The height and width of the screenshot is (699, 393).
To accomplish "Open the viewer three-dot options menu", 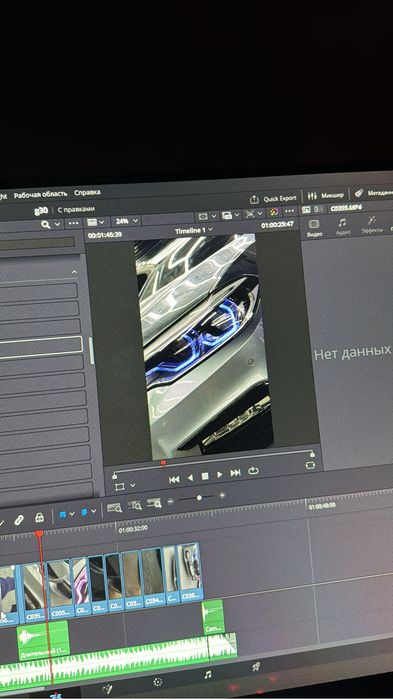I will point(290,211).
